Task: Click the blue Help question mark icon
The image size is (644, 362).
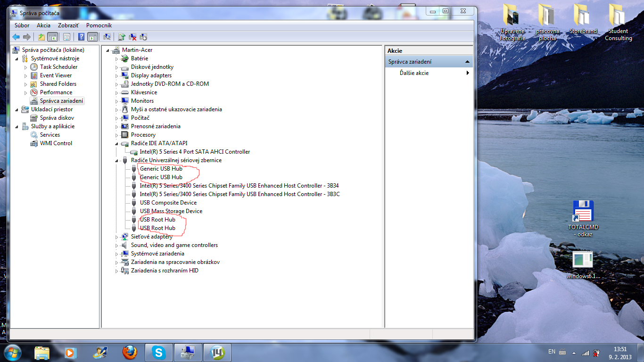Action: coord(82,37)
